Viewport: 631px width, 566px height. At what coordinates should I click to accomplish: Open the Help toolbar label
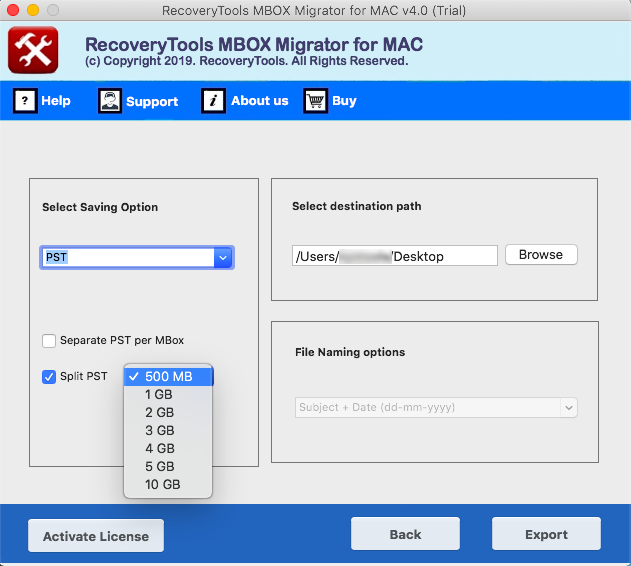pyautogui.click(x=56, y=101)
